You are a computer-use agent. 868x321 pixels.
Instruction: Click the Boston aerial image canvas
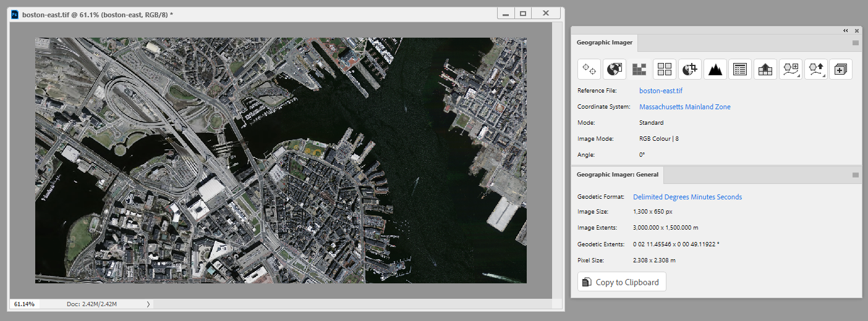[x=281, y=160]
